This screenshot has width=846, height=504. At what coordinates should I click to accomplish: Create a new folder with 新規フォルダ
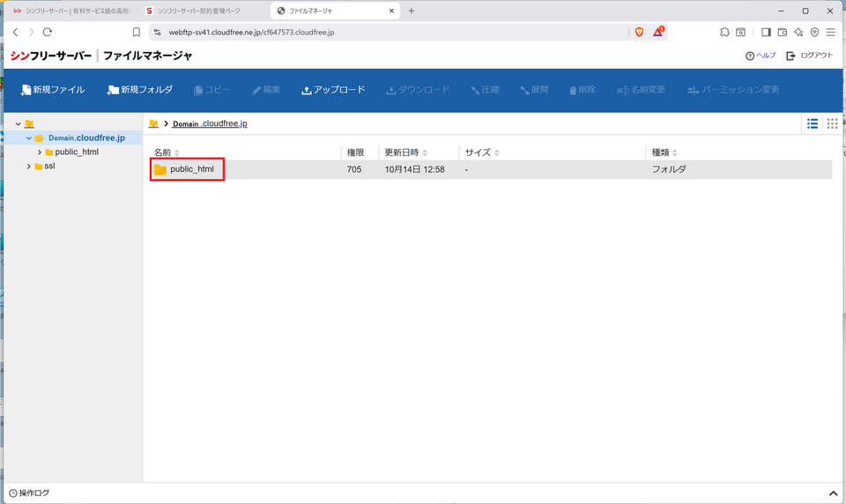pyautogui.click(x=139, y=90)
